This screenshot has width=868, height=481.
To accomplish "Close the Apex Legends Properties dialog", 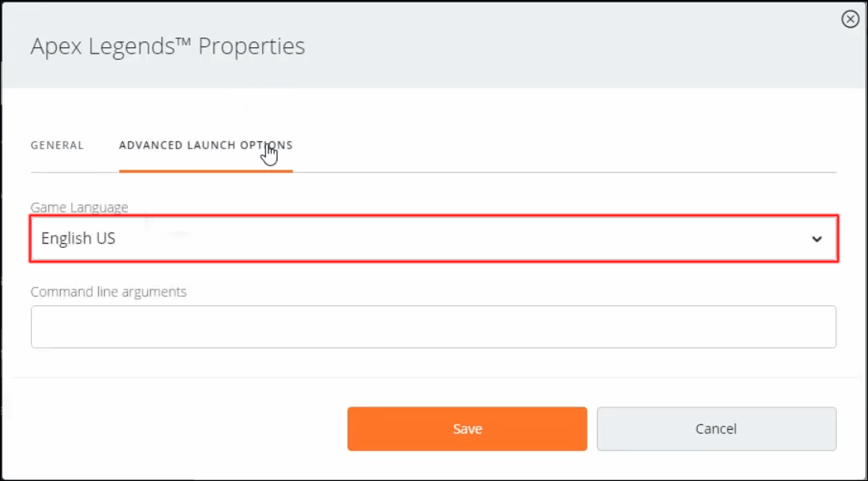I will click(850, 19).
